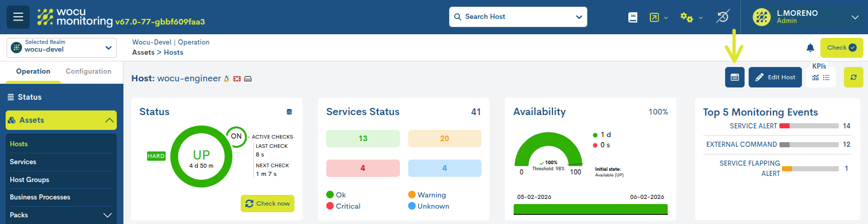Image resolution: width=868 pixels, height=224 pixels.
Task: Show KPIs list view
Action: pyautogui.click(x=826, y=77)
